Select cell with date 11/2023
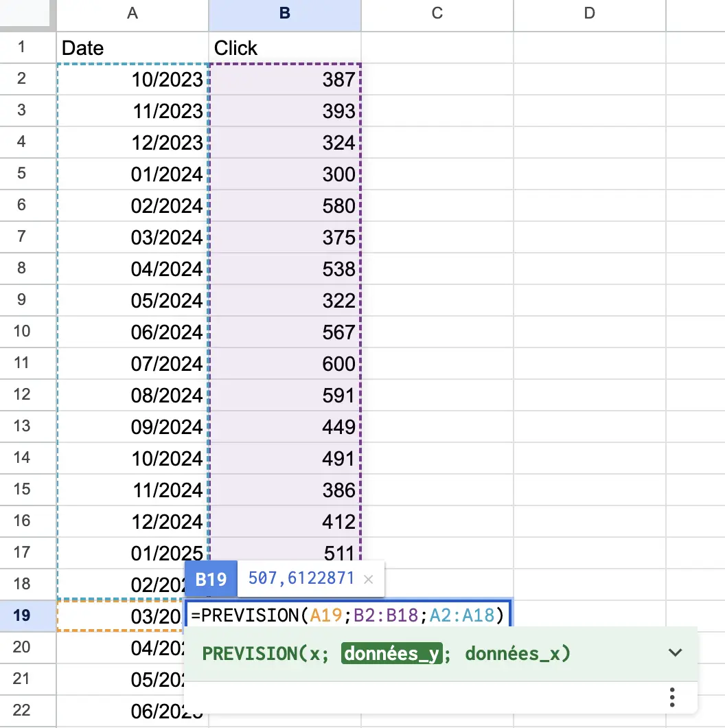Image resolution: width=725 pixels, height=728 pixels. point(133,111)
